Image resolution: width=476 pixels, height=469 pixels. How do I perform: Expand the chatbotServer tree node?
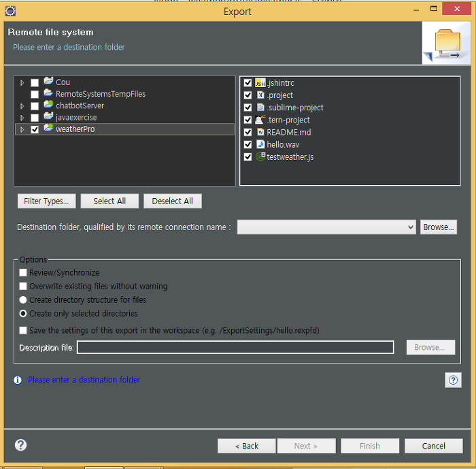coord(22,106)
